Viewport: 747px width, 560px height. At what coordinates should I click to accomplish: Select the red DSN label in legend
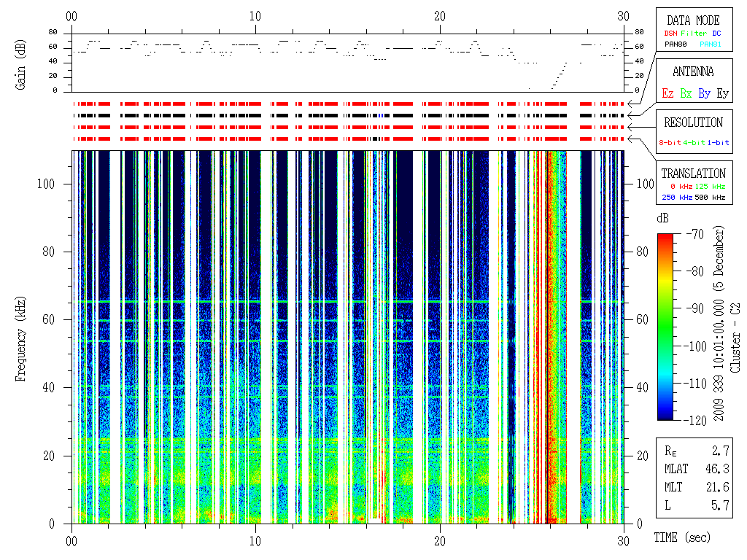coord(670,34)
